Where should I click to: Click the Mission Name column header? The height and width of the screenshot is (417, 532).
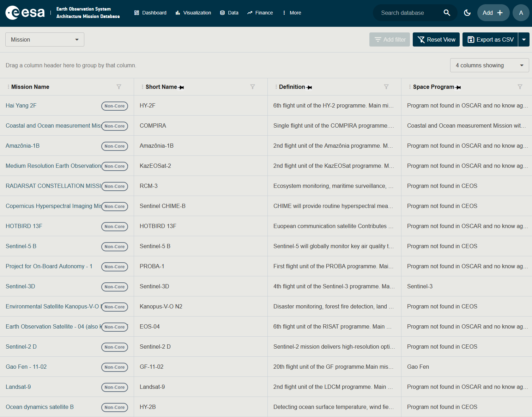(x=30, y=87)
